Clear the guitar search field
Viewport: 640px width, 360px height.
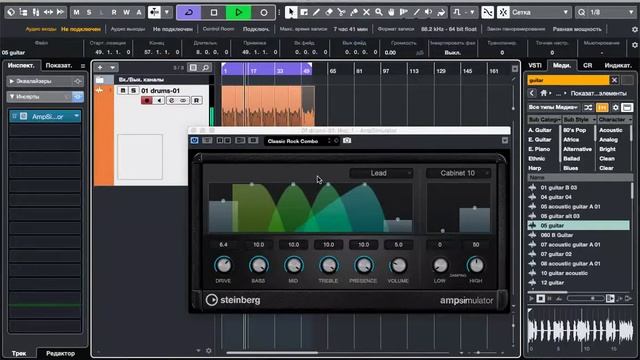pos(614,80)
